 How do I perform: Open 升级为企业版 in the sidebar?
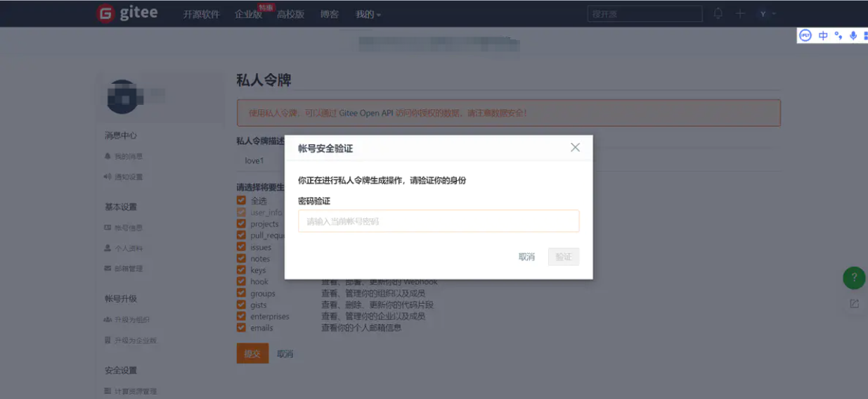(x=131, y=341)
